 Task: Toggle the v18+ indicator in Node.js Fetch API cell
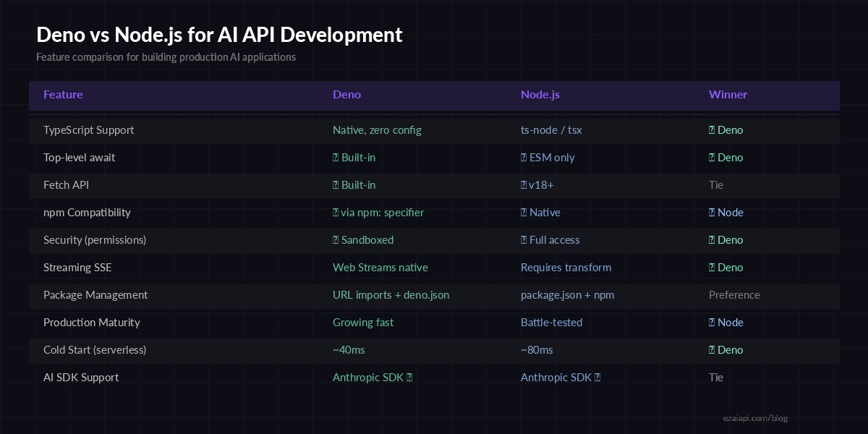click(524, 184)
